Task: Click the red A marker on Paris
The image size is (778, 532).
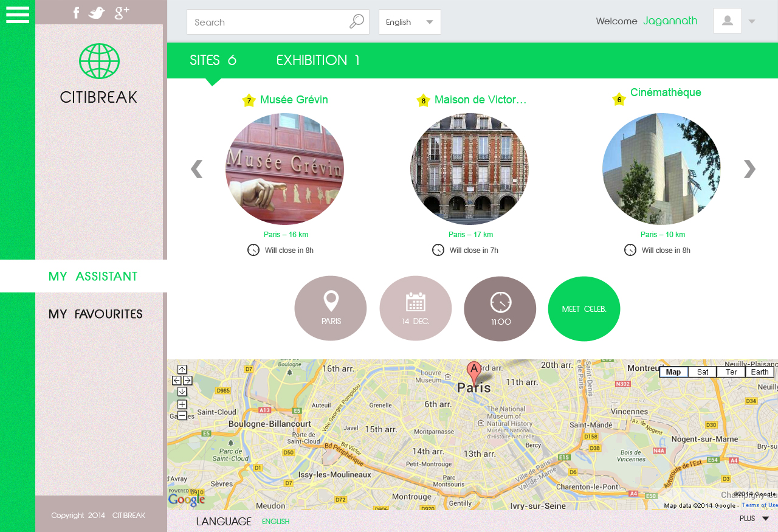Action: click(x=474, y=373)
